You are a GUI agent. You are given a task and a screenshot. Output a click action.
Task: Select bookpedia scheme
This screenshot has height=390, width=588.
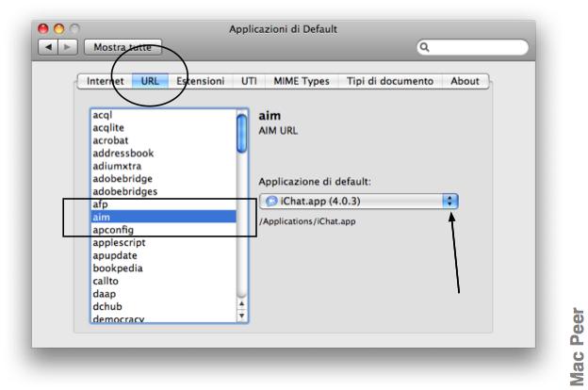(164, 268)
